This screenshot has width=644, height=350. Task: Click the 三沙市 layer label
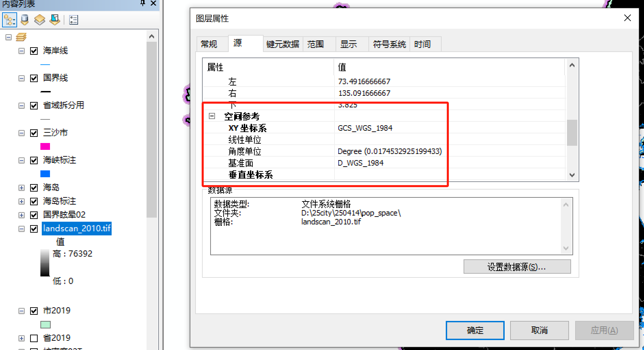[56, 133]
